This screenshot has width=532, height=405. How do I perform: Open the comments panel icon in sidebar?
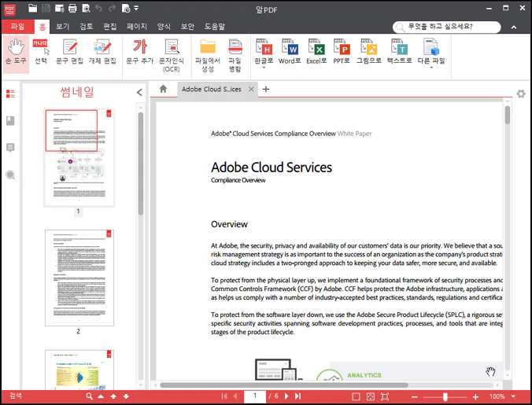[x=10, y=148]
